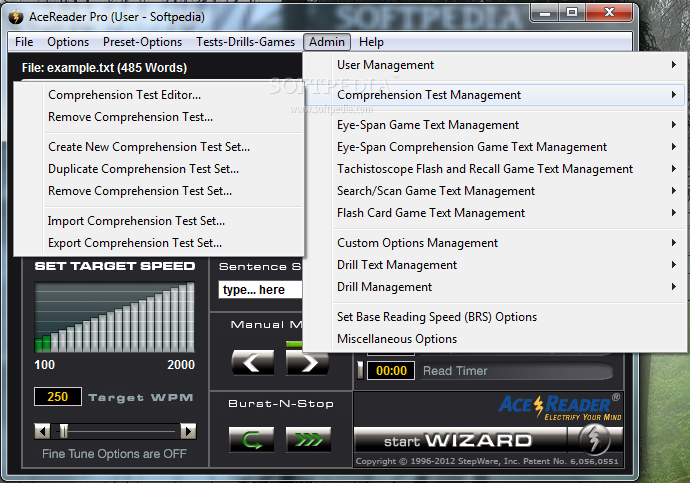The width and height of the screenshot is (690, 483).
Task: Click the Target WPM slider thumb
Action: pyautogui.click(x=64, y=431)
